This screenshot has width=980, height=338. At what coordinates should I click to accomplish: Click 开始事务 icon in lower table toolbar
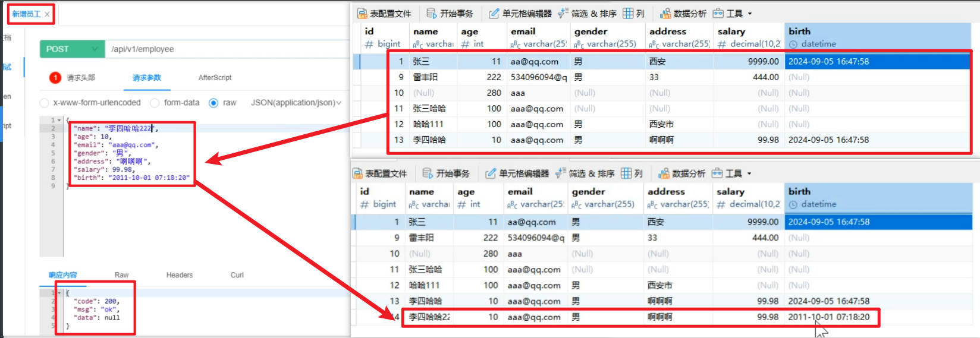pos(428,173)
